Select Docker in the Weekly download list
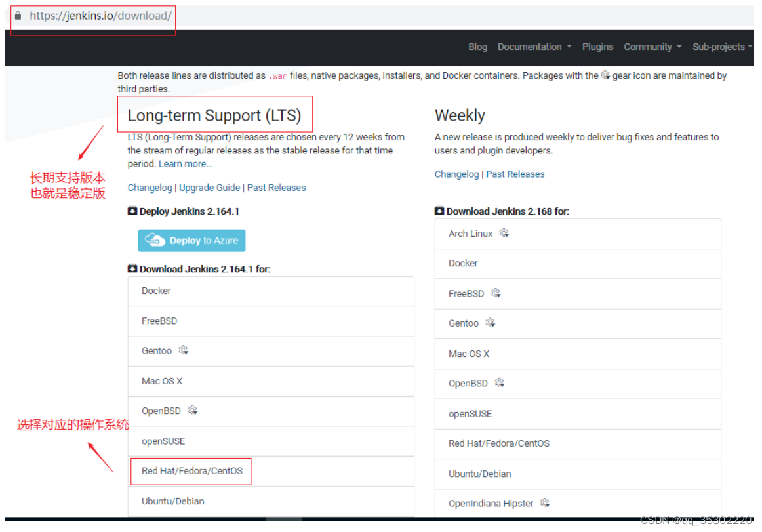The height and width of the screenshot is (532, 762). (578, 264)
